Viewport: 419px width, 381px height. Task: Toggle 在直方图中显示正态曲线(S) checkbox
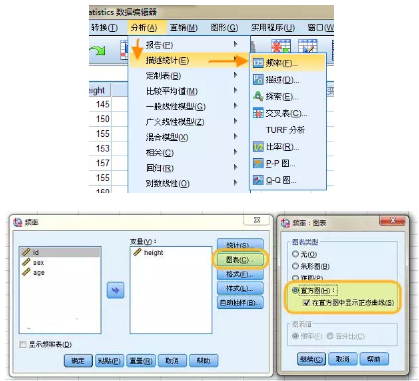pyautogui.click(x=306, y=303)
